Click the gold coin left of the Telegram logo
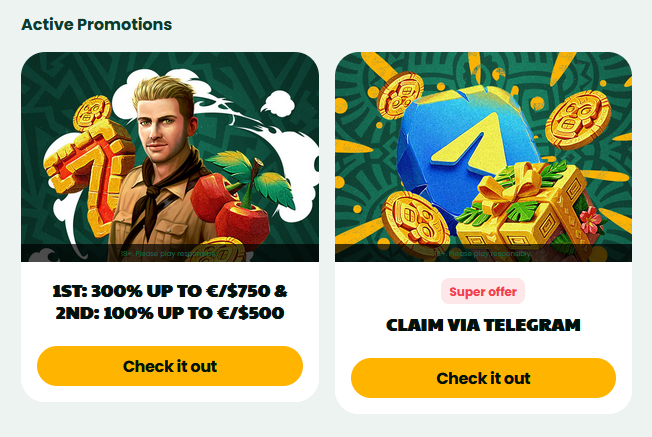 point(400,96)
